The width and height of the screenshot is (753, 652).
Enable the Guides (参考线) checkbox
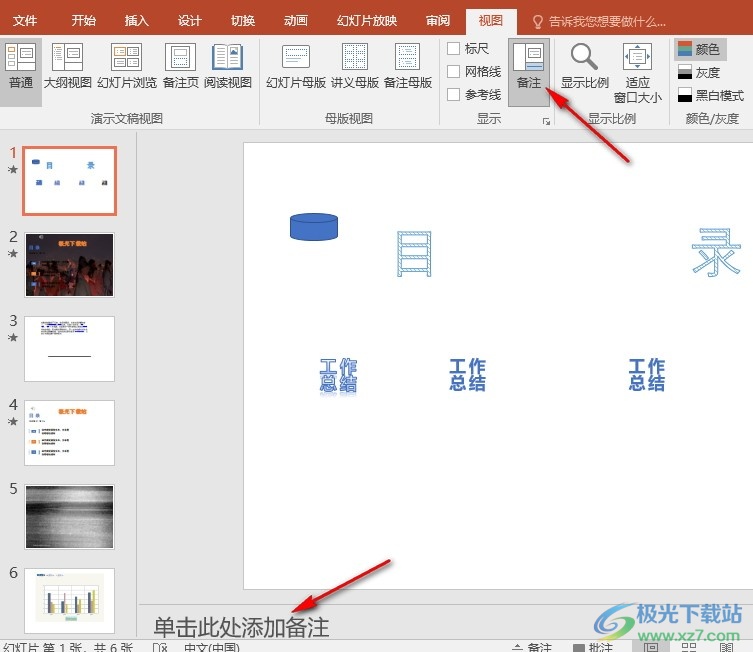[x=454, y=95]
